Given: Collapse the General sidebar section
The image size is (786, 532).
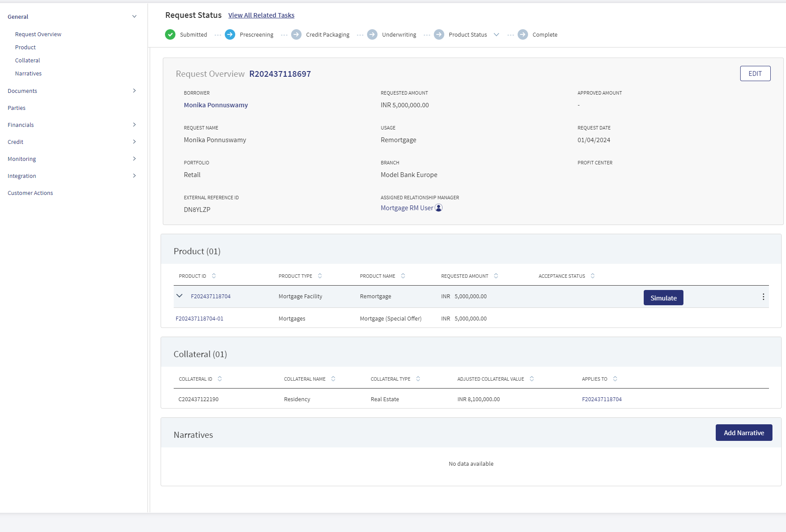Looking at the screenshot, I should 134,17.
